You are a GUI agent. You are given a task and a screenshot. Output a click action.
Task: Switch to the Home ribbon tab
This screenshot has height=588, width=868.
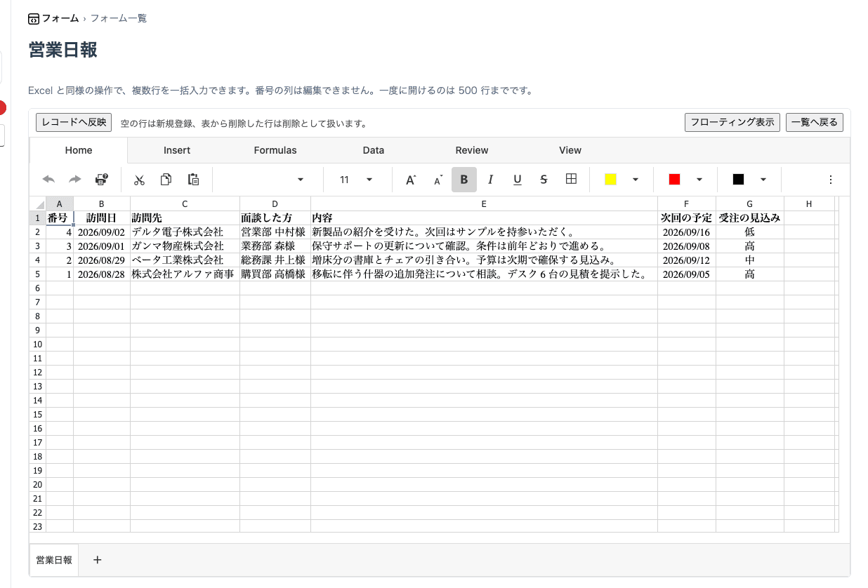coord(79,150)
